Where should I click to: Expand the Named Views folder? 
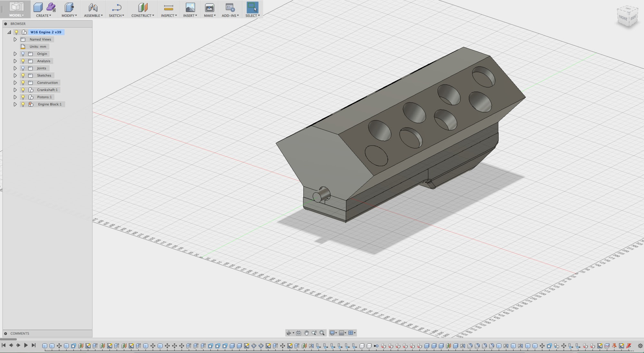[x=15, y=39]
